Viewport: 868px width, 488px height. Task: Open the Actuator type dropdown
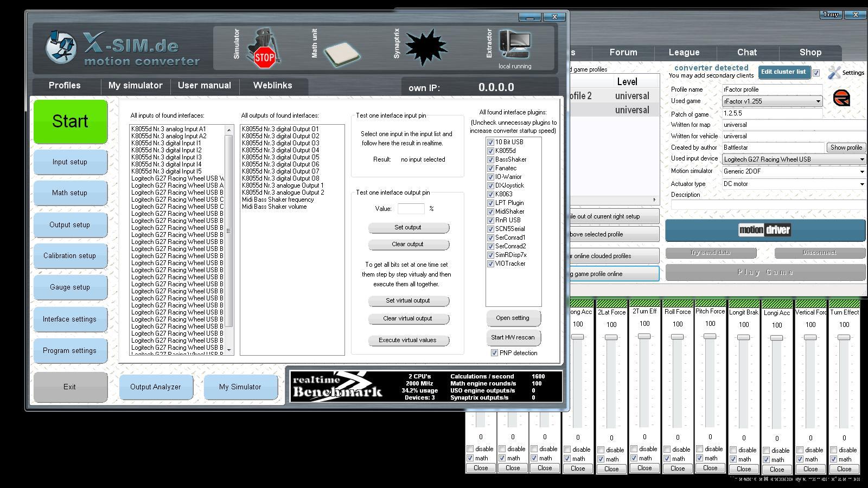(x=861, y=184)
